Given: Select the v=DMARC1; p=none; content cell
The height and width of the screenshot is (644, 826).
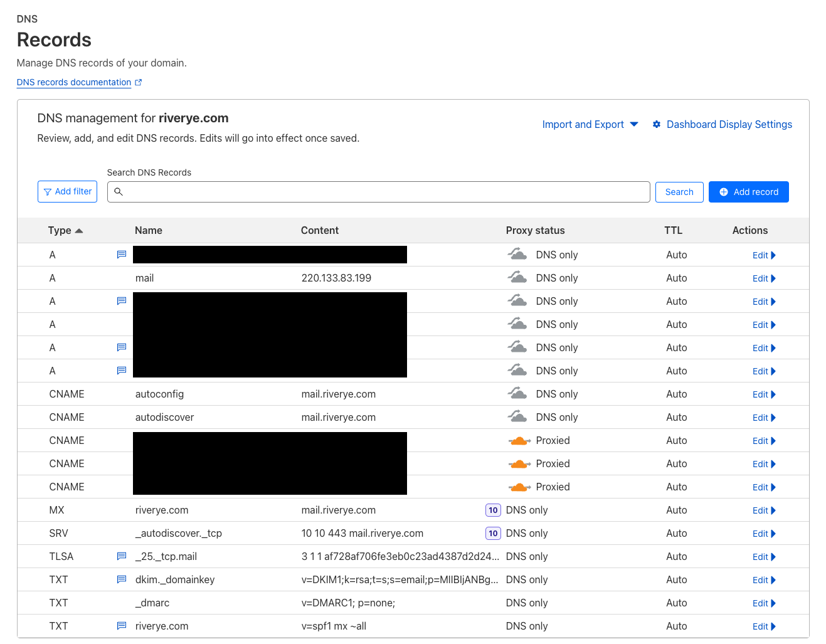Looking at the screenshot, I should [x=348, y=603].
